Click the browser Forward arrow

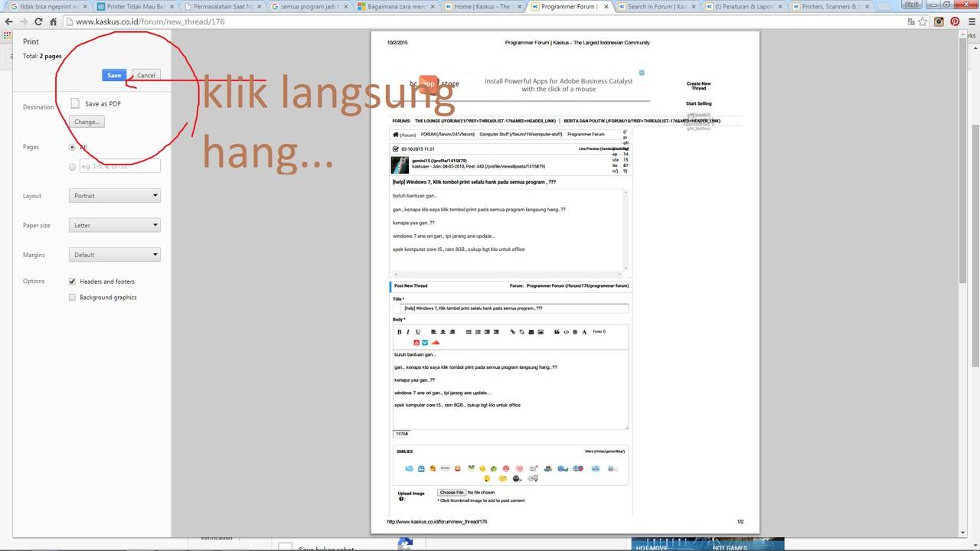[24, 21]
